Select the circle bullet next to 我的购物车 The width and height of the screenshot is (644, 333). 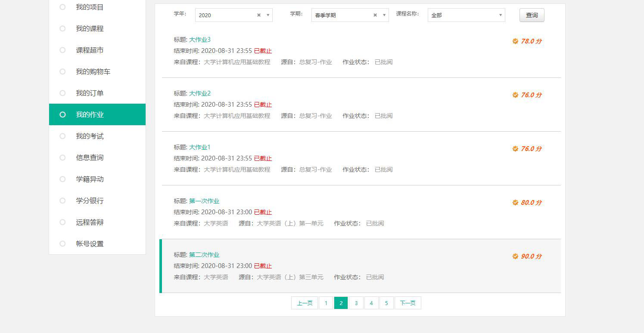click(62, 71)
